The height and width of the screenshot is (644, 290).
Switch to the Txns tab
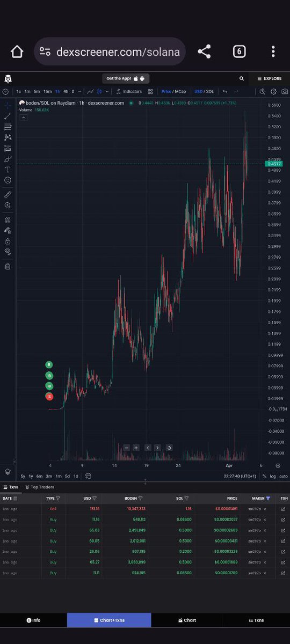click(12, 487)
